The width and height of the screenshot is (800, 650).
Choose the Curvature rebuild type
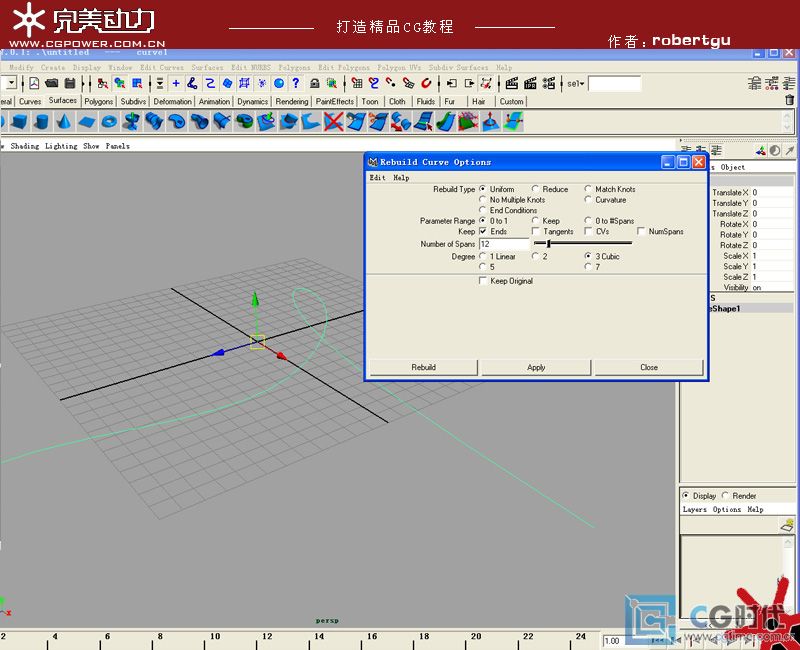(588, 199)
